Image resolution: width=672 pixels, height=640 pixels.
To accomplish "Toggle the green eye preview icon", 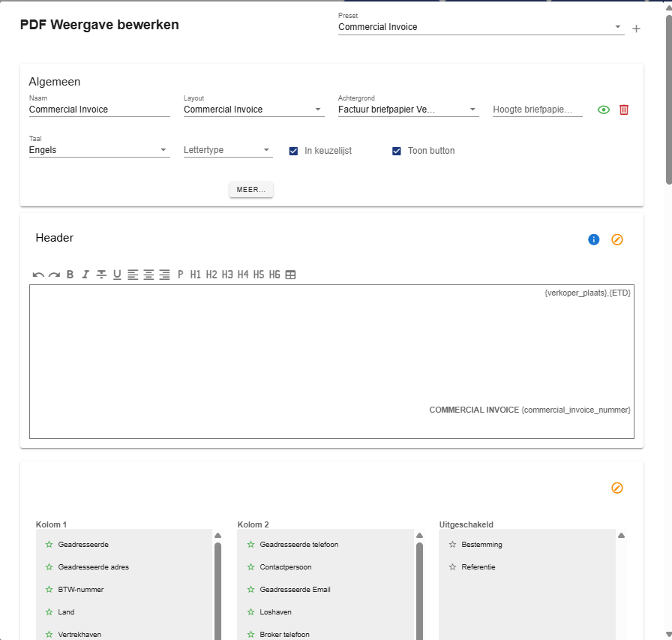I will tap(604, 110).
